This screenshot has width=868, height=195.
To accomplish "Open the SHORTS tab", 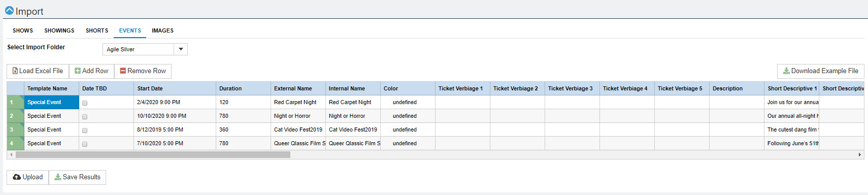I will 97,30.
